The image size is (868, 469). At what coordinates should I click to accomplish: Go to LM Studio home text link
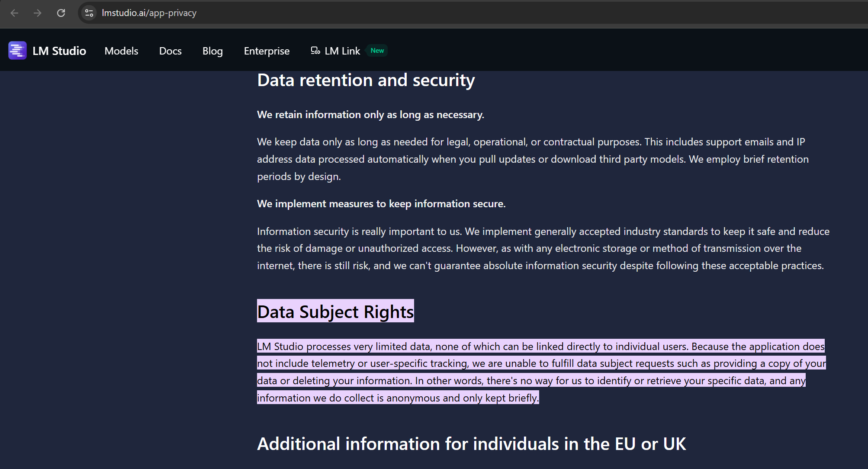59,51
